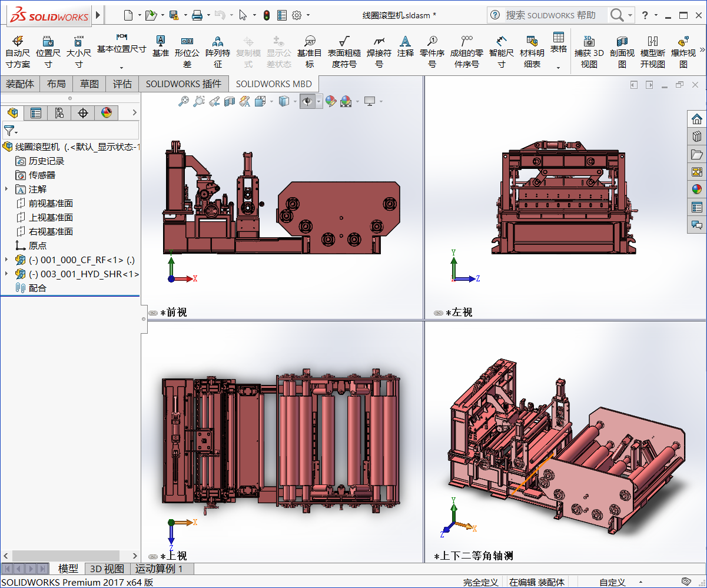This screenshot has width=707, height=588.
Task: Expand the 003_001_HYD_SHR<1> component node
Action: (x=6, y=274)
